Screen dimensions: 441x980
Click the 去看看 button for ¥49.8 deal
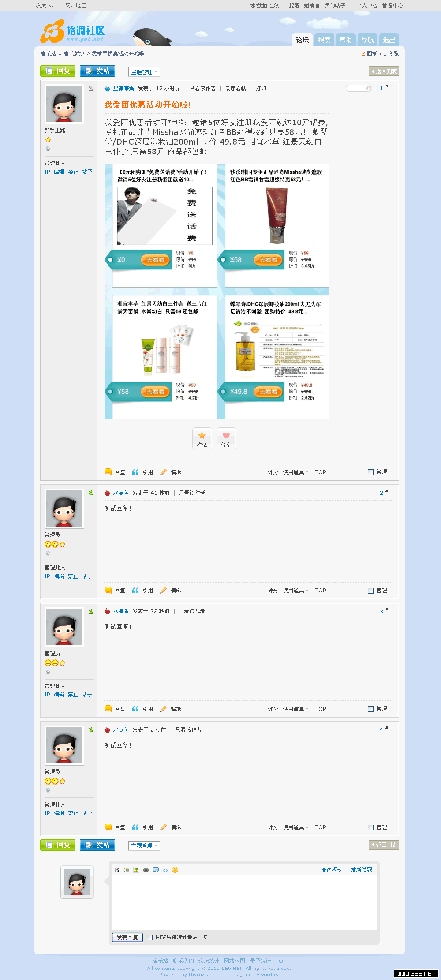pos(268,392)
